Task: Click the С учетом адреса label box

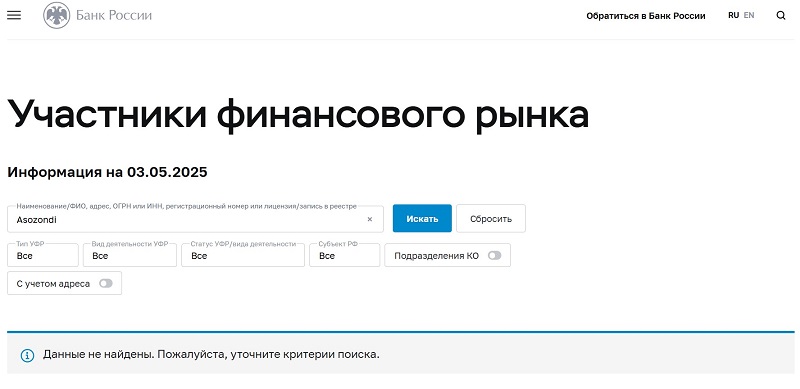Action: coord(64,283)
